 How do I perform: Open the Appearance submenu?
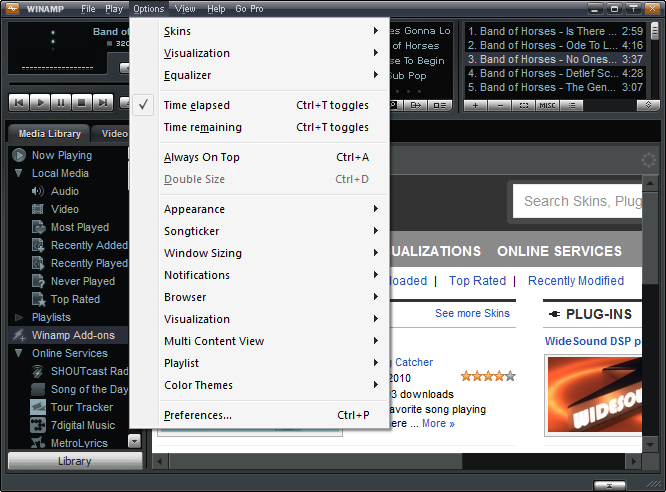[x=259, y=209]
